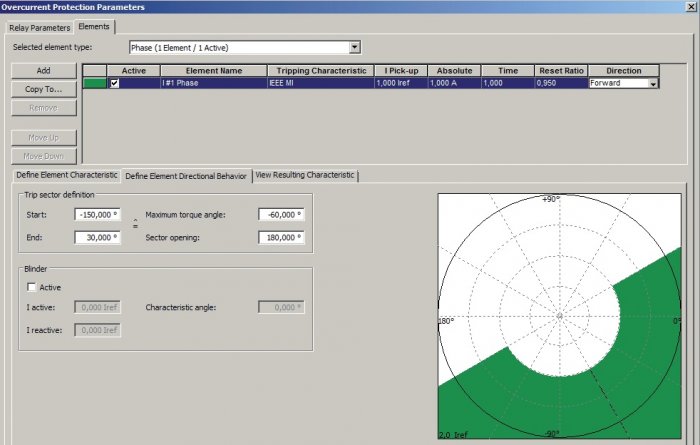Image resolution: width=700 pixels, height=445 pixels.
Task: Click the Direction column header
Action: pyautogui.click(x=624, y=71)
